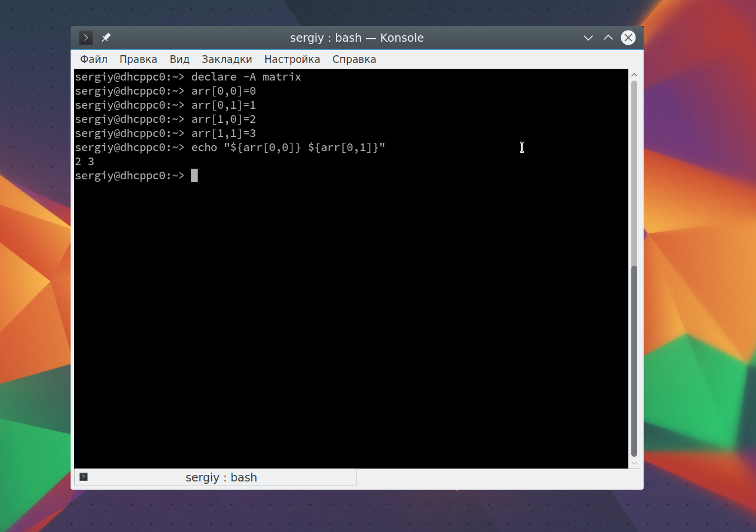The image size is (756, 532).
Task: Click the terminal icon in Konsole title bar
Action: pos(86,38)
